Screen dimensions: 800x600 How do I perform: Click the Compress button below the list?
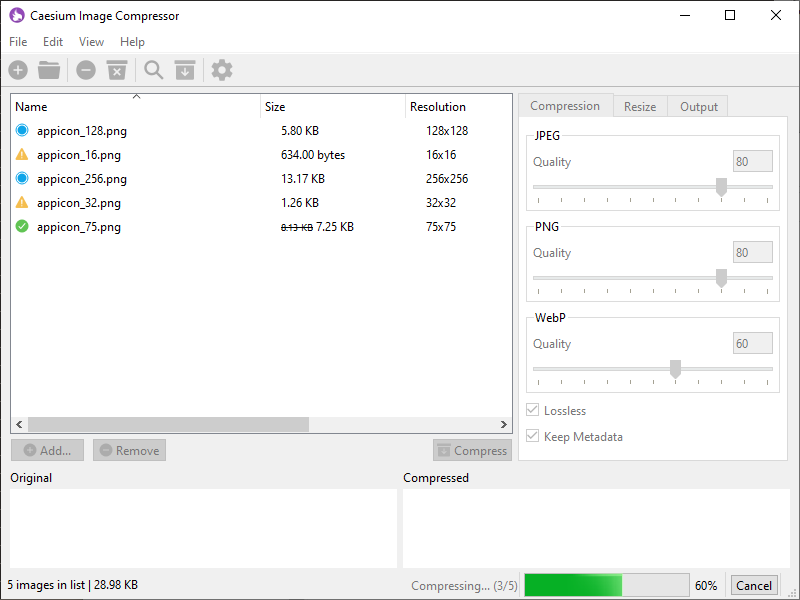pyautogui.click(x=472, y=451)
